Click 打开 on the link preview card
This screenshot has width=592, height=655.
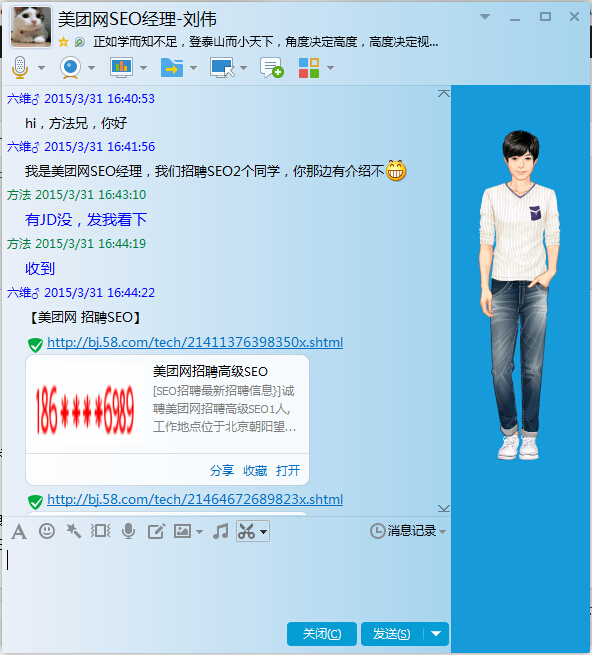coord(288,470)
